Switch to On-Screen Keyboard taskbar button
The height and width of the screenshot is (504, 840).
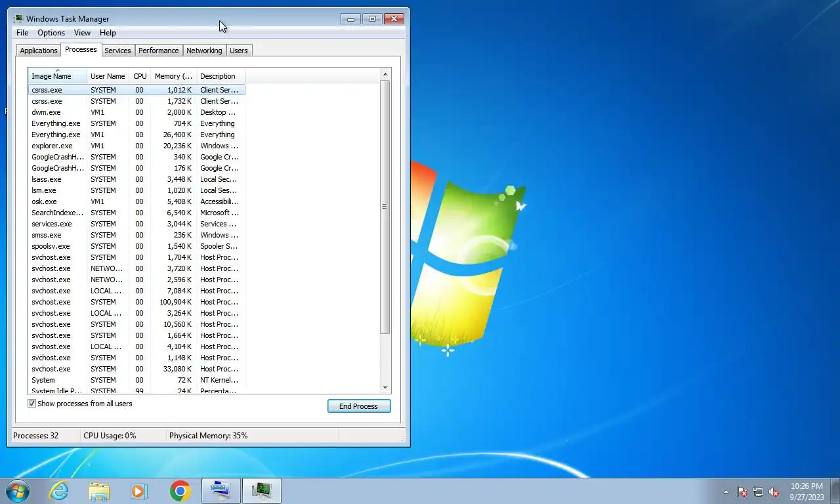[220, 491]
